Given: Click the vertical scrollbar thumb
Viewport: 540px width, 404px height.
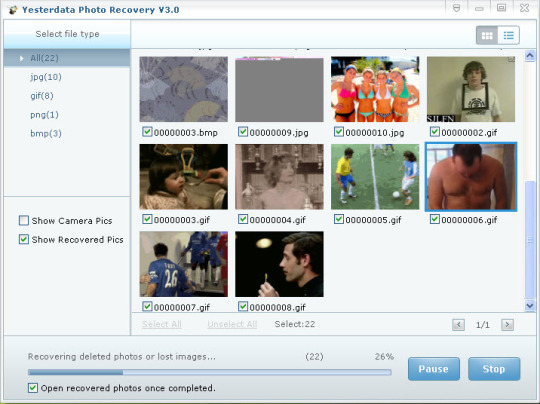Looking at the screenshot, I should coord(530,239).
